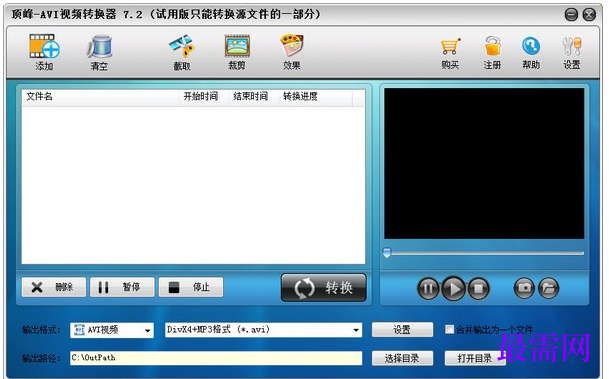Click the 暂停 pause conversion button
This screenshot has width=609, height=379.
click(122, 287)
